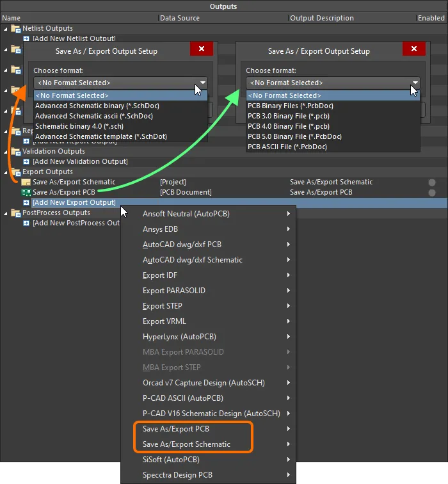Toggle the Enabled dot for Save As/Export Schematic
The image size is (448, 484).
(x=432, y=182)
